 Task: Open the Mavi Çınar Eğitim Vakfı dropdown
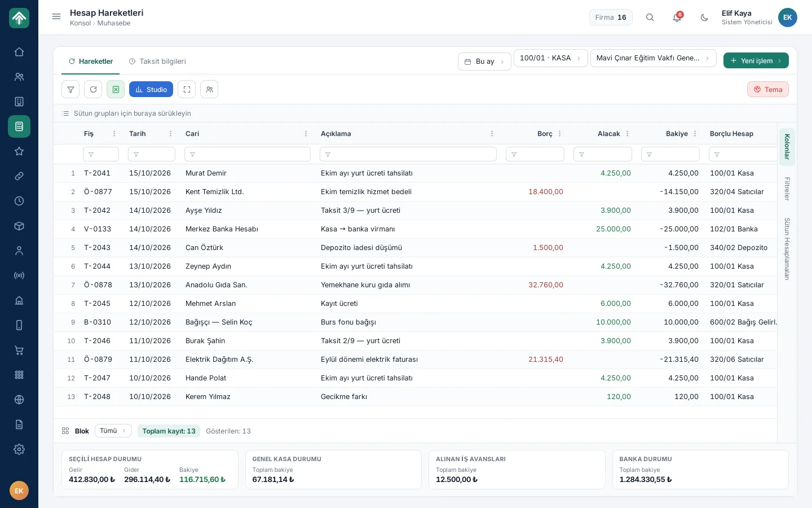653,58
